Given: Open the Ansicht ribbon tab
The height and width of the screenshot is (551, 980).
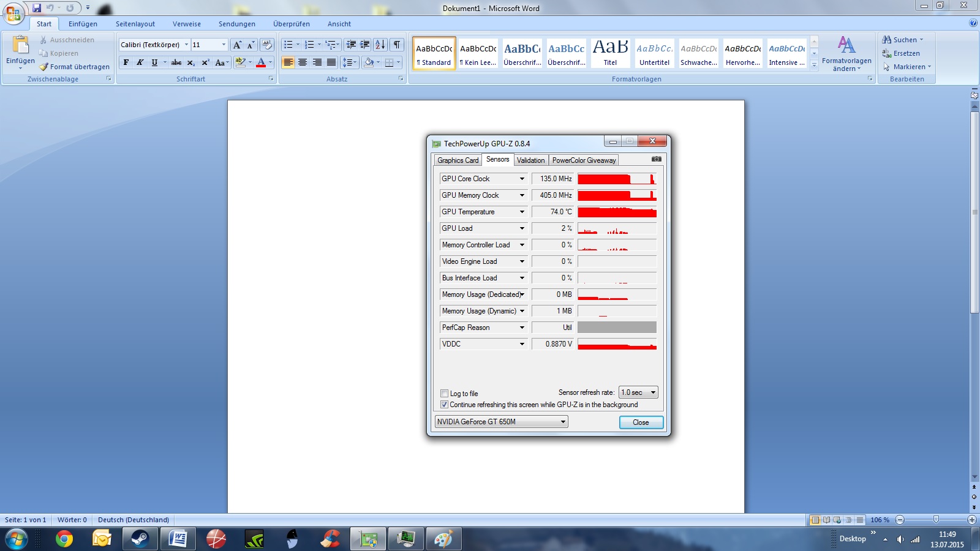Looking at the screenshot, I should point(339,24).
